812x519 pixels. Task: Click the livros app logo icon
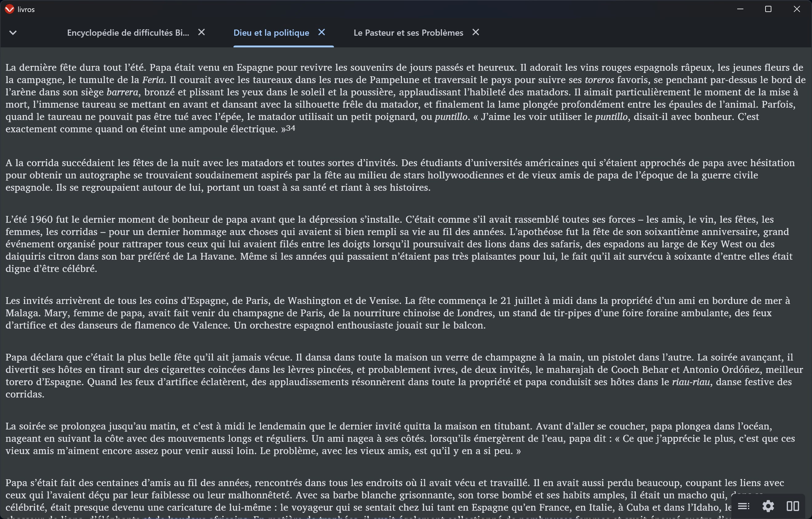[x=10, y=9]
